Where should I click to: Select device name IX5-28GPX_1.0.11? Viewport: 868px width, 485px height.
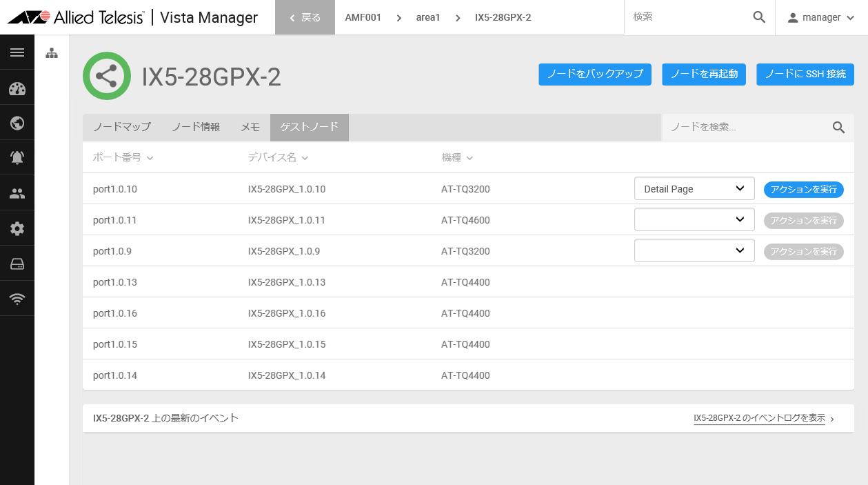[287, 220]
